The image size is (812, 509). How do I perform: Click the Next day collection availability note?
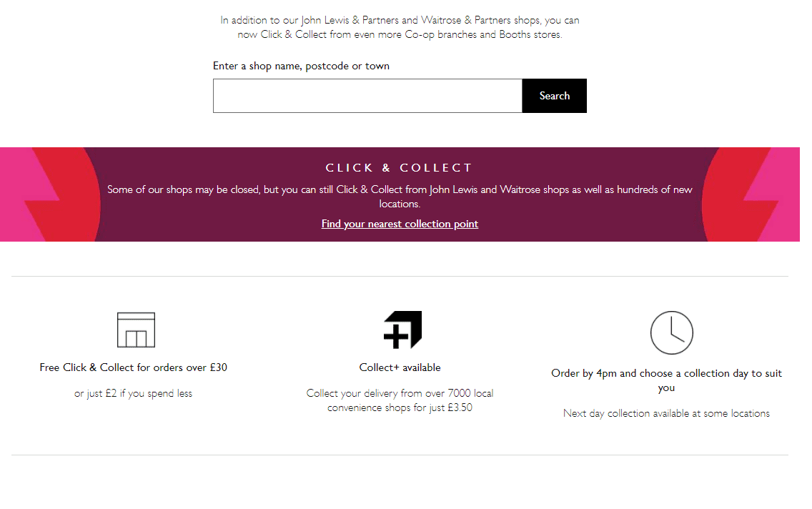(665, 412)
